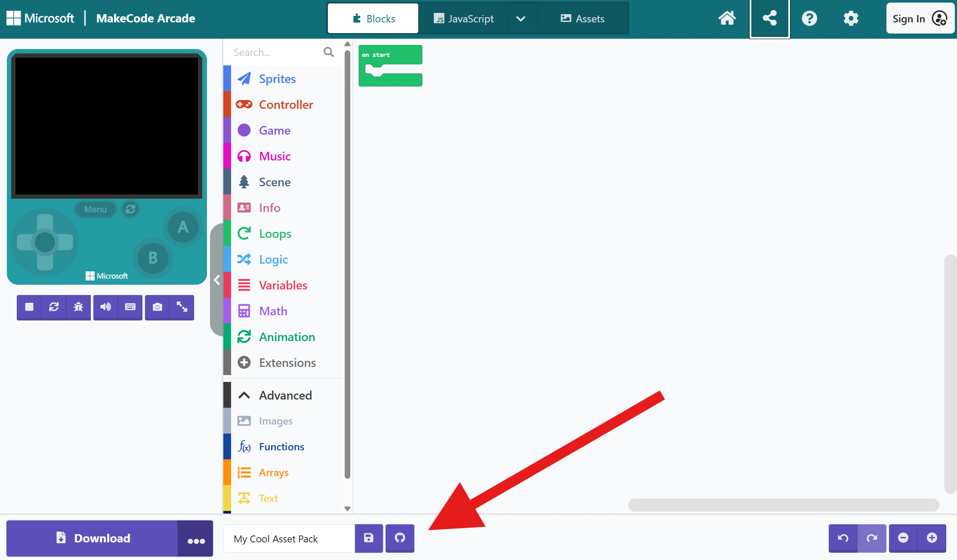Image resolution: width=957 pixels, height=560 pixels.
Task: Switch to the JavaScript tab
Action: (x=464, y=18)
